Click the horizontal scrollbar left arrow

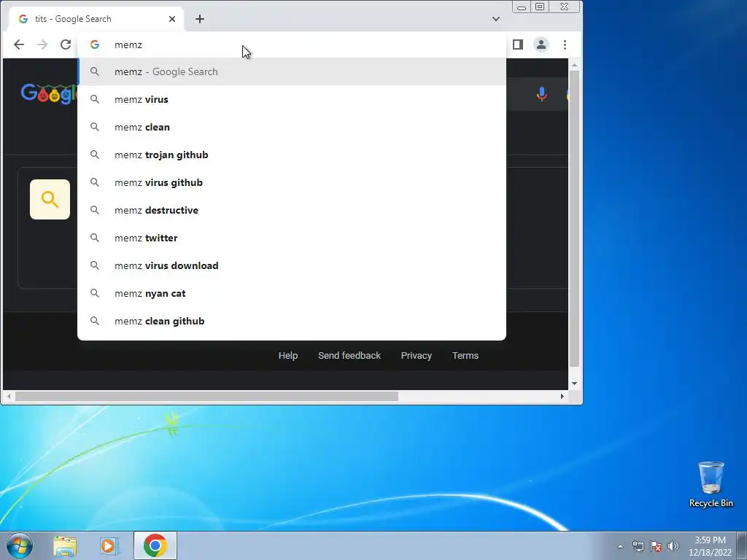tap(9, 396)
